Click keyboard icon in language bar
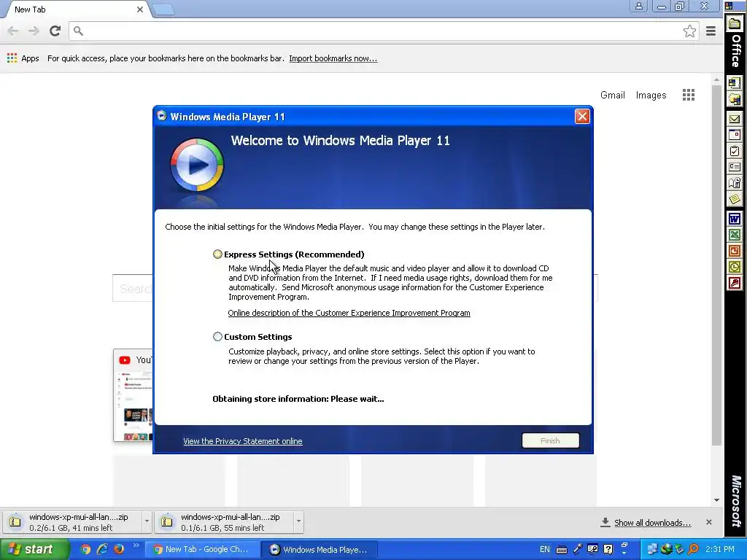 pos(562,550)
